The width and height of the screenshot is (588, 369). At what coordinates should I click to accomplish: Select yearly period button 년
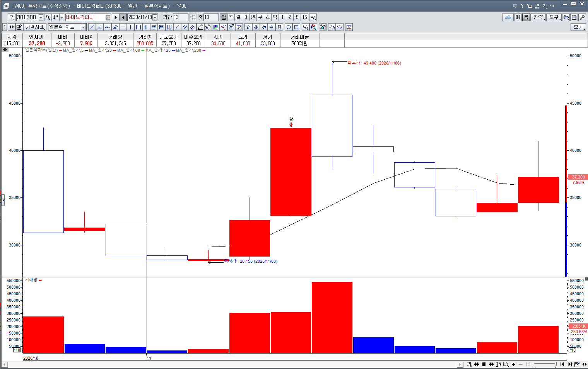click(x=253, y=17)
